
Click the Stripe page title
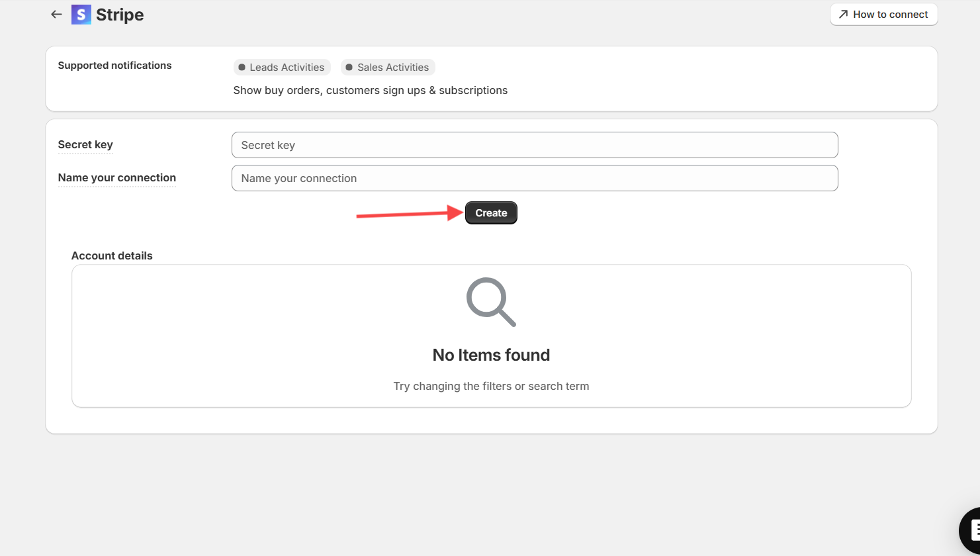tap(120, 15)
